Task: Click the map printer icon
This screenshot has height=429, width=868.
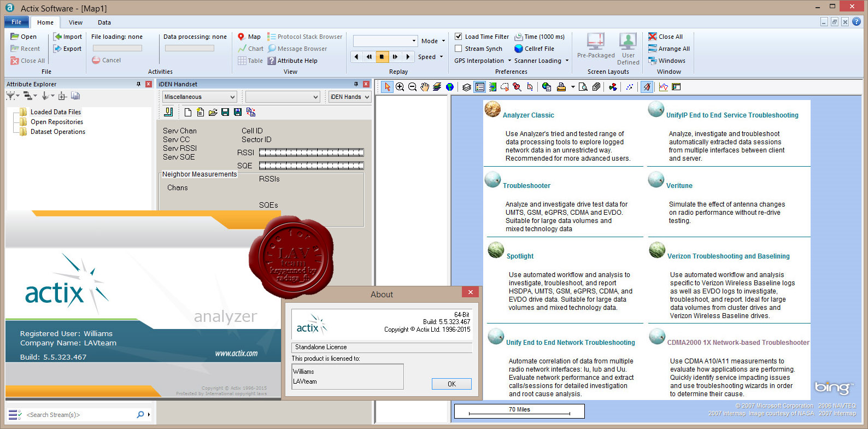Action: coord(561,87)
